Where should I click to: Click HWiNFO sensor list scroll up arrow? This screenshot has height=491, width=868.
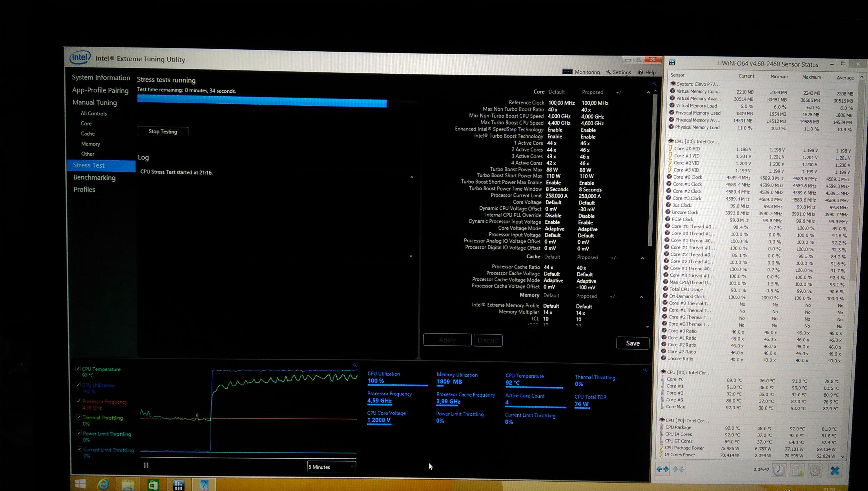862,77
